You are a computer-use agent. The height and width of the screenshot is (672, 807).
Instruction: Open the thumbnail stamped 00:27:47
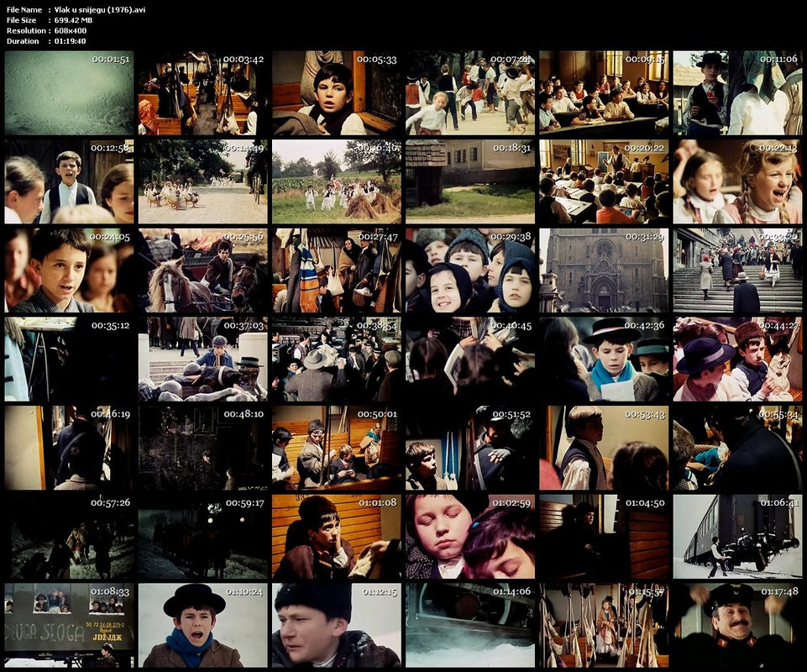[x=337, y=270]
